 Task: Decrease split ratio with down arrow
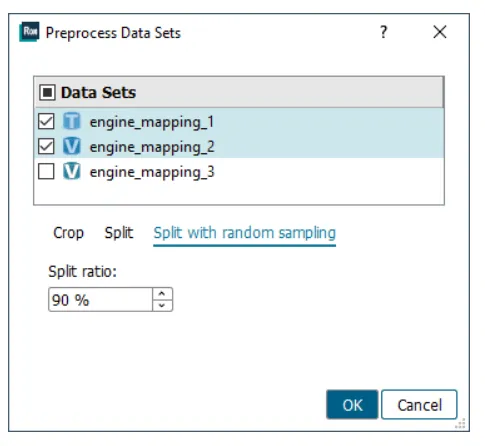(162, 305)
